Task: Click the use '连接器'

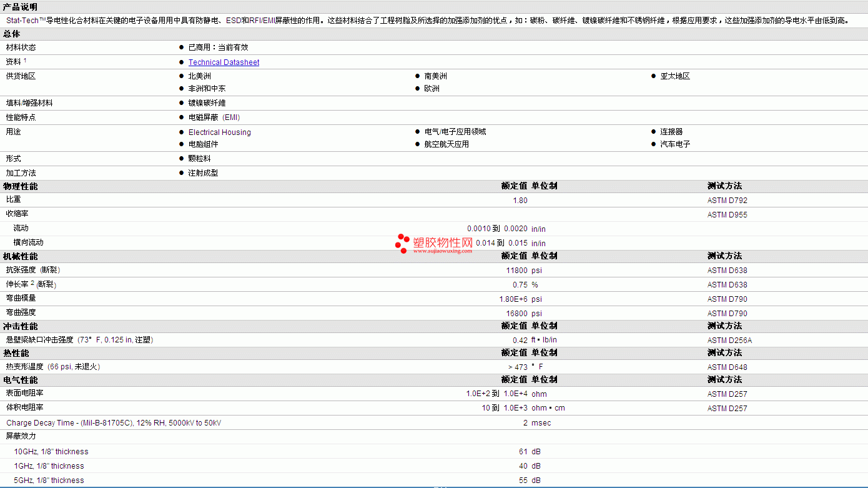Action: coord(672,132)
